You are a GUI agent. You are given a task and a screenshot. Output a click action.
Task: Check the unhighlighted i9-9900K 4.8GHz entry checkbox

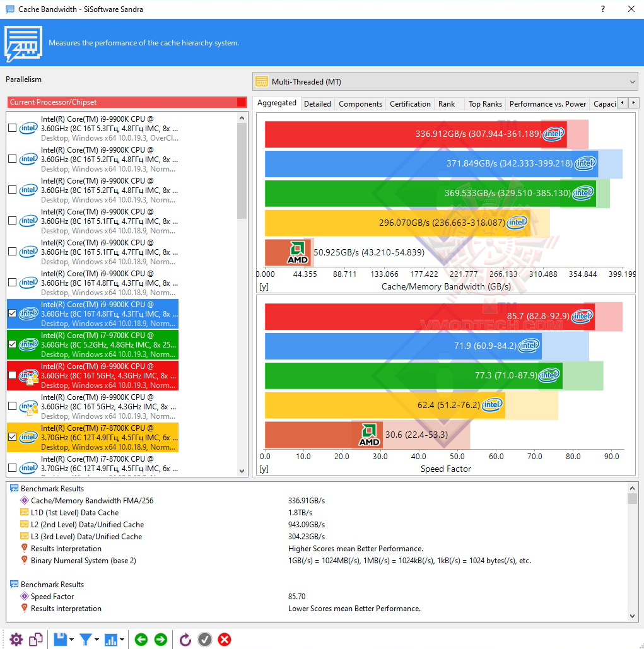(13, 283)
